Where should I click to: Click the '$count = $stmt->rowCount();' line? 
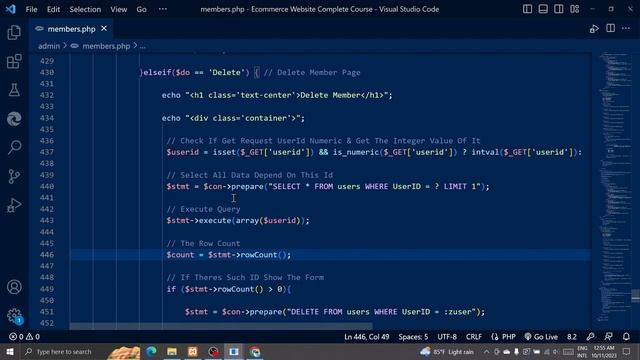pos(229,255)
